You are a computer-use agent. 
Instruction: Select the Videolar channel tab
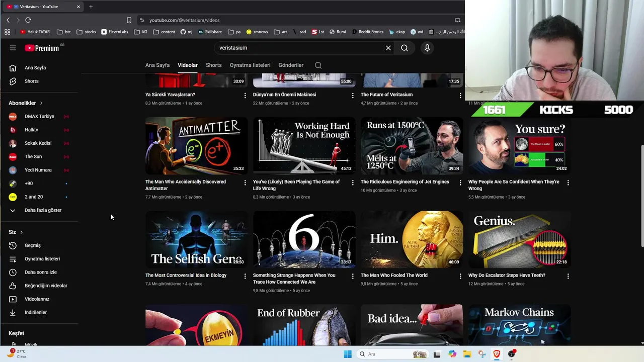(188, 65)
